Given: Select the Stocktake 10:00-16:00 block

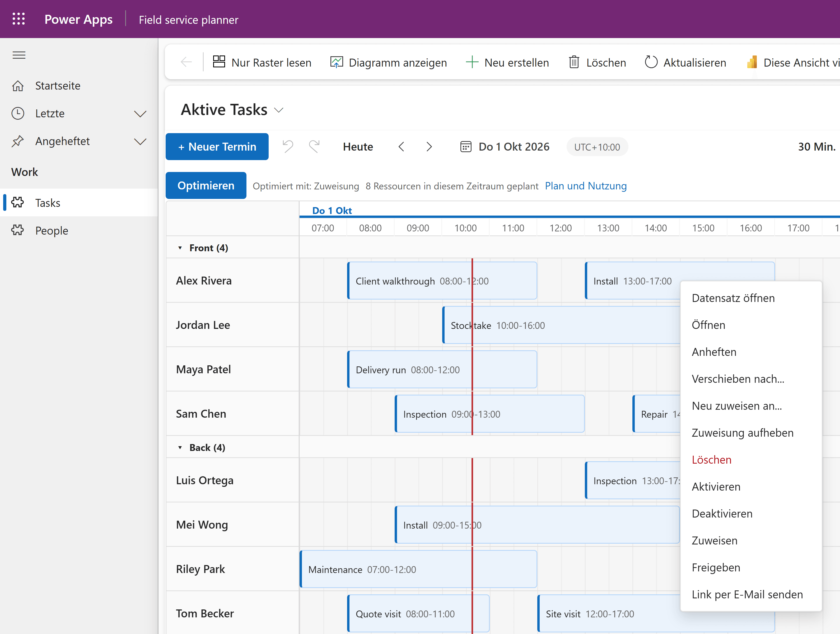Looking at the screenshot, I should pos(561,325).
